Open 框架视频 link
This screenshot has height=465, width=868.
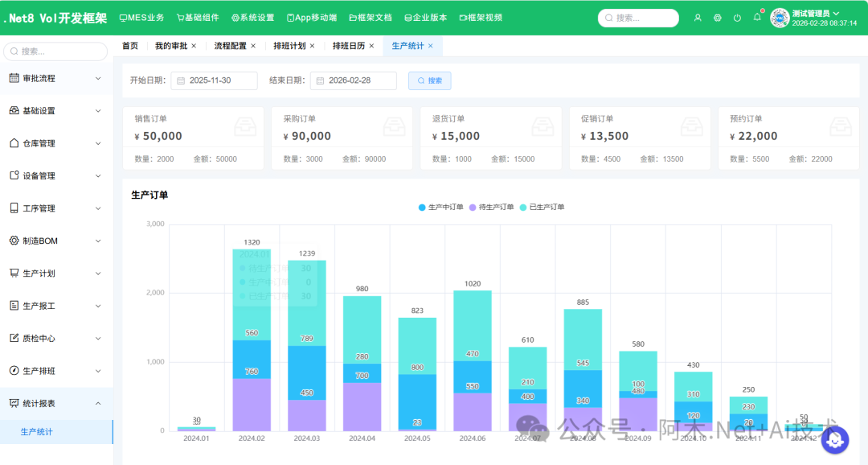(481, 18)
